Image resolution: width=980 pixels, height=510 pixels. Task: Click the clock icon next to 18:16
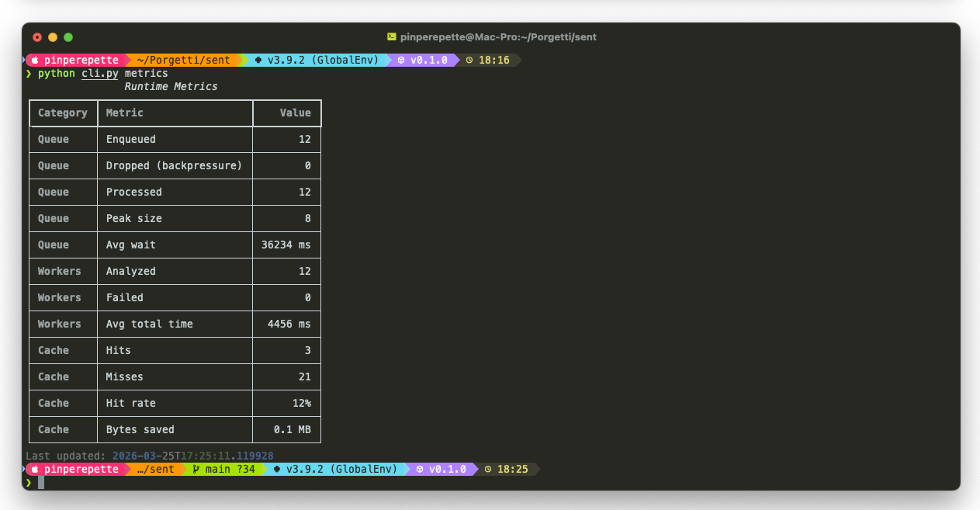click(469, 60)
